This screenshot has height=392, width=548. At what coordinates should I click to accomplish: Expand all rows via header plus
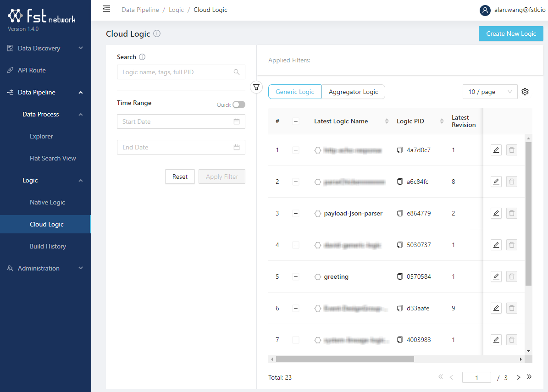pyautogui.click(x=296, y=121)
